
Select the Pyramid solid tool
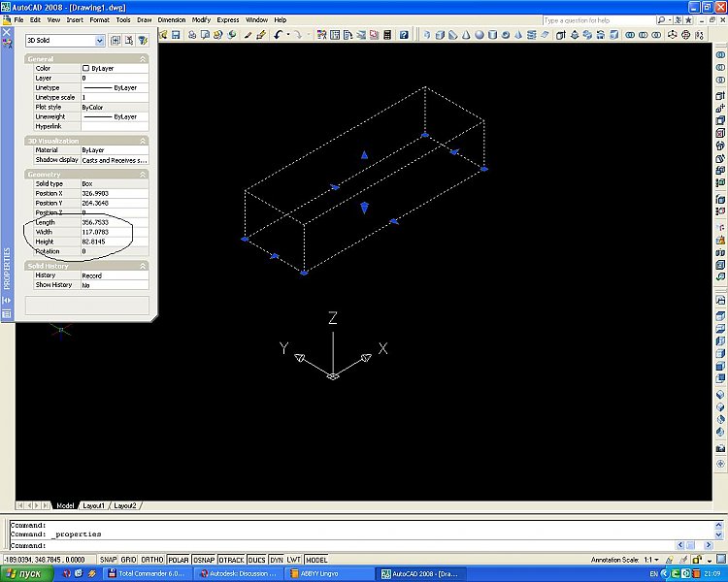click(518, 35)
